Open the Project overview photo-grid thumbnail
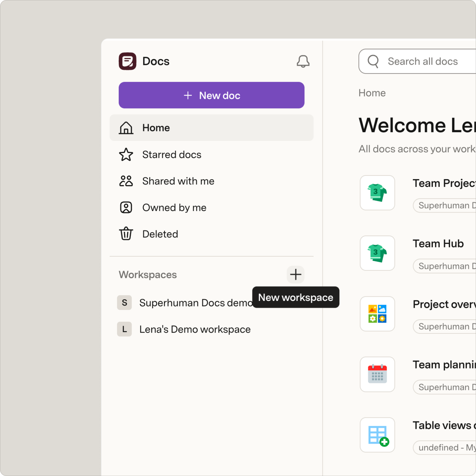 click(377, 314)
